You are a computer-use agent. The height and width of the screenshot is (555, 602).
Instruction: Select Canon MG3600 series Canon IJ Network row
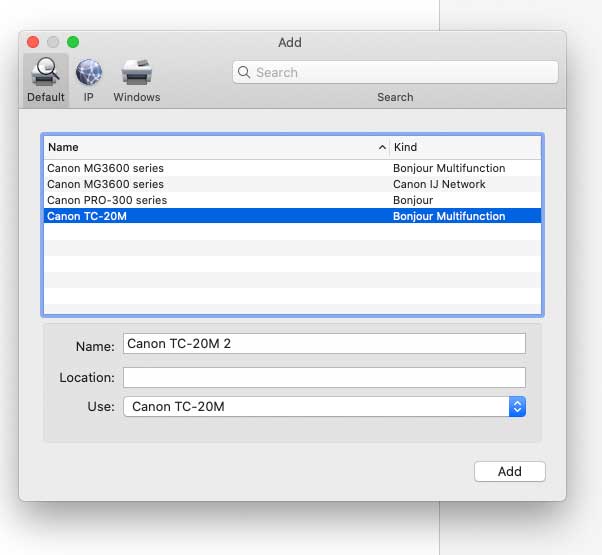coord(292,184)
